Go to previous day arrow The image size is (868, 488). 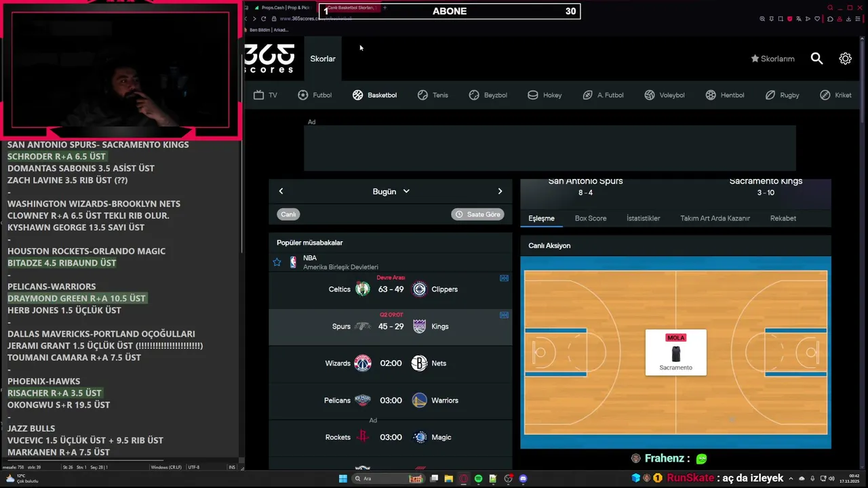click(281, 191)
